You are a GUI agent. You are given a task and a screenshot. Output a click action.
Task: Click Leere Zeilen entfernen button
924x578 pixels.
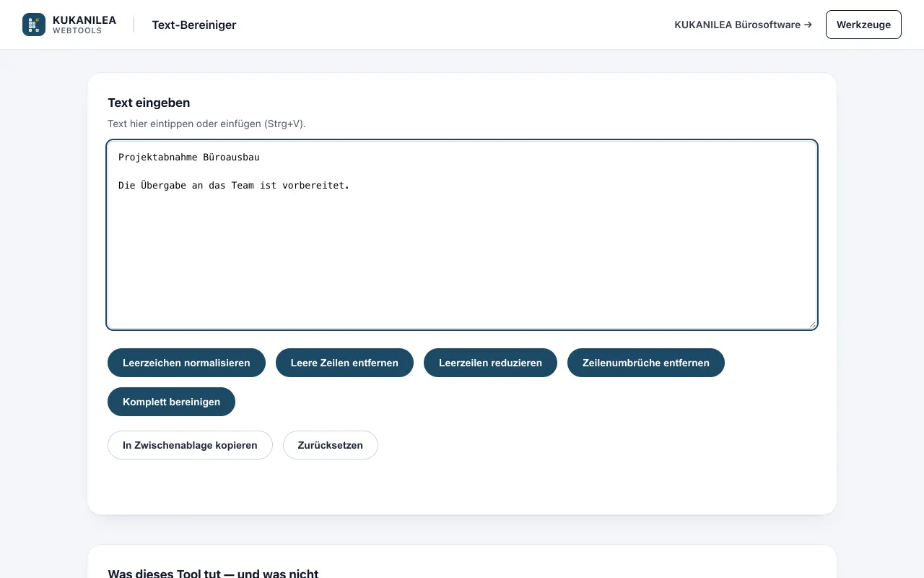[344, 363]
